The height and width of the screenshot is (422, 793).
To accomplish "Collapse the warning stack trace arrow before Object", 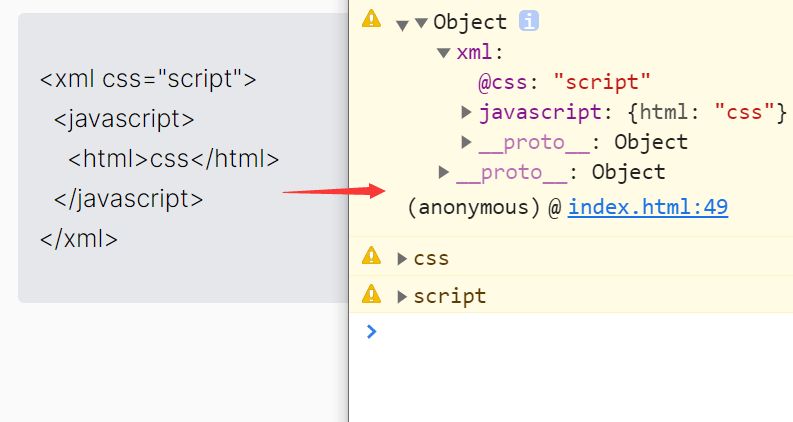I will tap(403, 25).
